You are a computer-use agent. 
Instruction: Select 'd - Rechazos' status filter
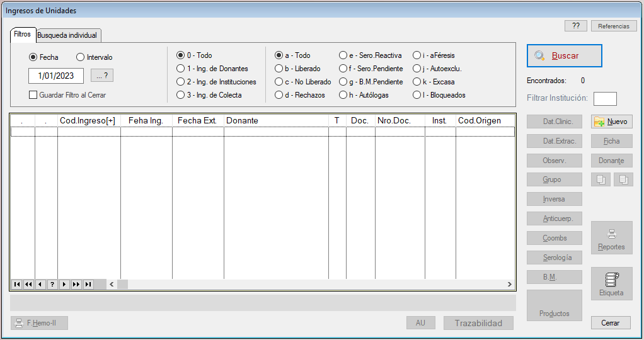[x=279, y=95]
